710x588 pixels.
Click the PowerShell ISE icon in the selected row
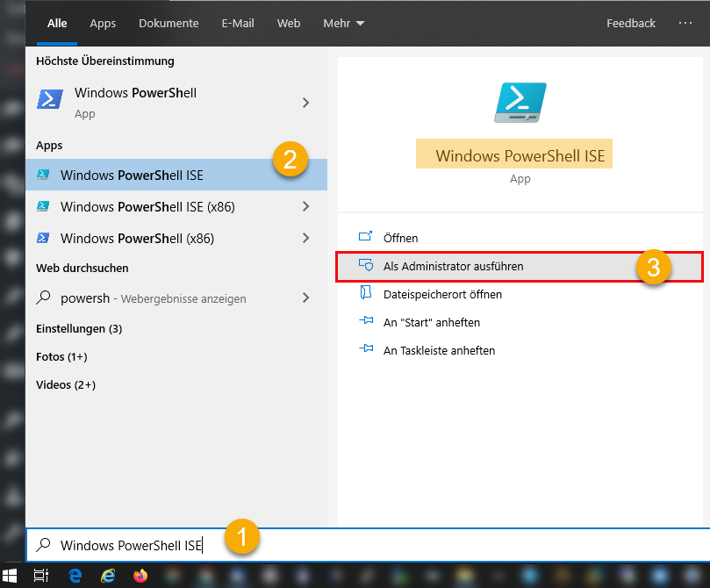pyautogui.click(x=43, y=175)
